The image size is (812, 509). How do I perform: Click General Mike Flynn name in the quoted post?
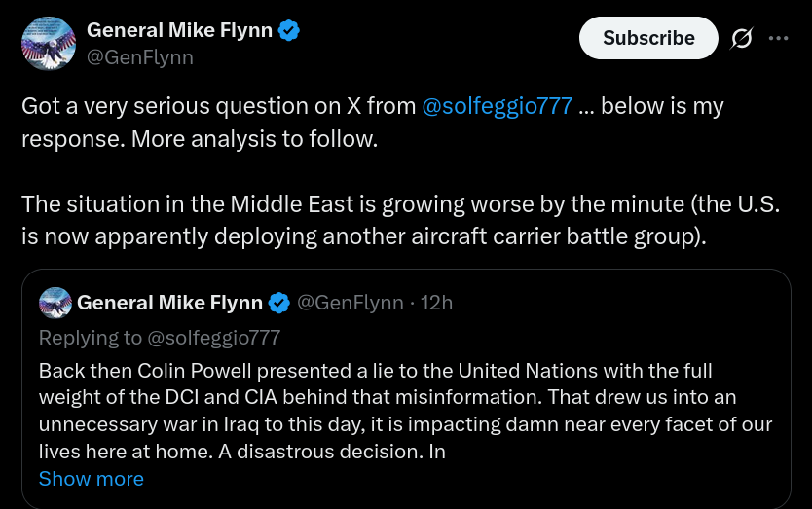point(169,303)
